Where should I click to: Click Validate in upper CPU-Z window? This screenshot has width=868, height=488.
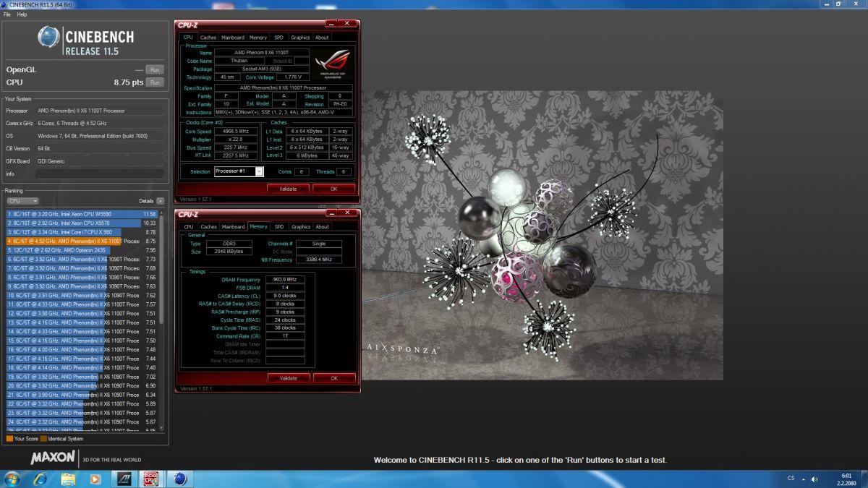pos(288,189)
